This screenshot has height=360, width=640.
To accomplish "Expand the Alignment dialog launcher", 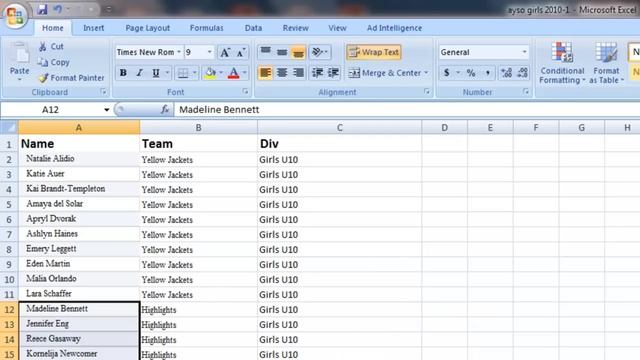I will point(427,92).
